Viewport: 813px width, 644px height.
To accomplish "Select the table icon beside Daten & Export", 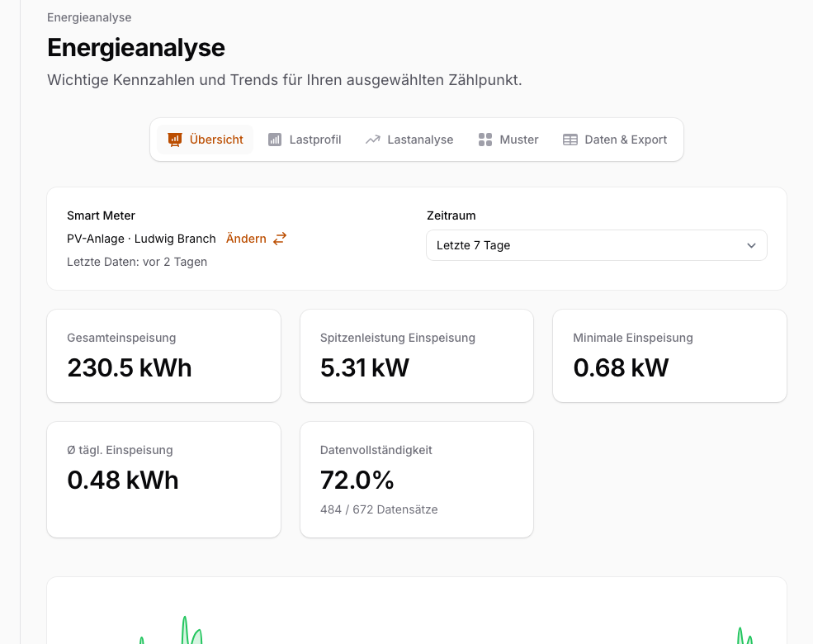I will click(570, 140).
